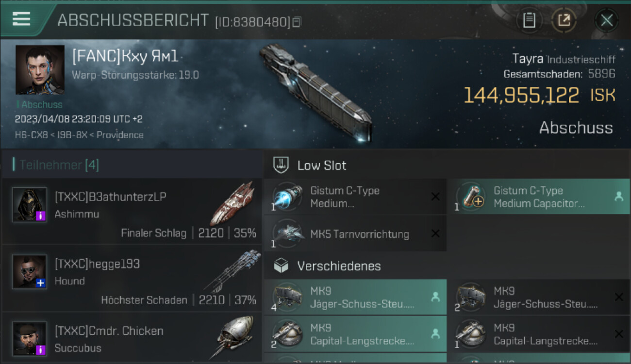Select dropped MK9 Capital-Langstrecke item

pyautogui.click(x=355, y=334)
